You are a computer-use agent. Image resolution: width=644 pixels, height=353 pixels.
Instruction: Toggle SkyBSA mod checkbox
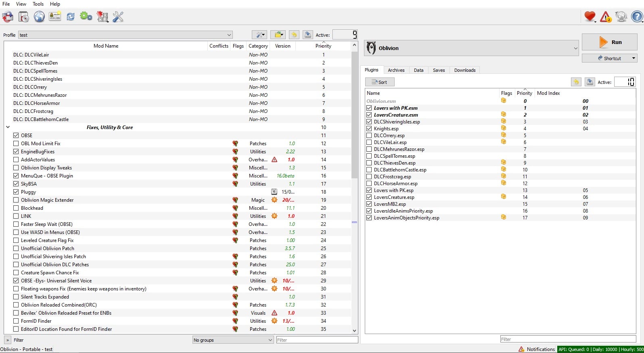16,184
